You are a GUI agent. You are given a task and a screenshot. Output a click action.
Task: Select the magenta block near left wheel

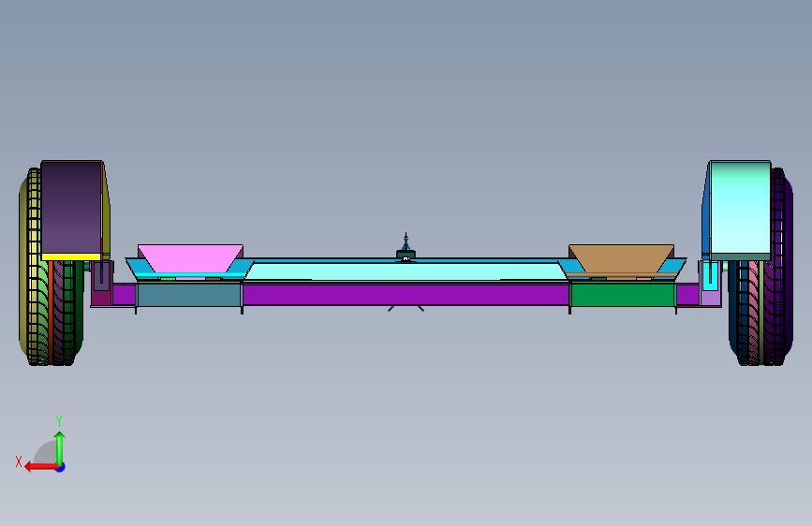(x=101, y=299)
